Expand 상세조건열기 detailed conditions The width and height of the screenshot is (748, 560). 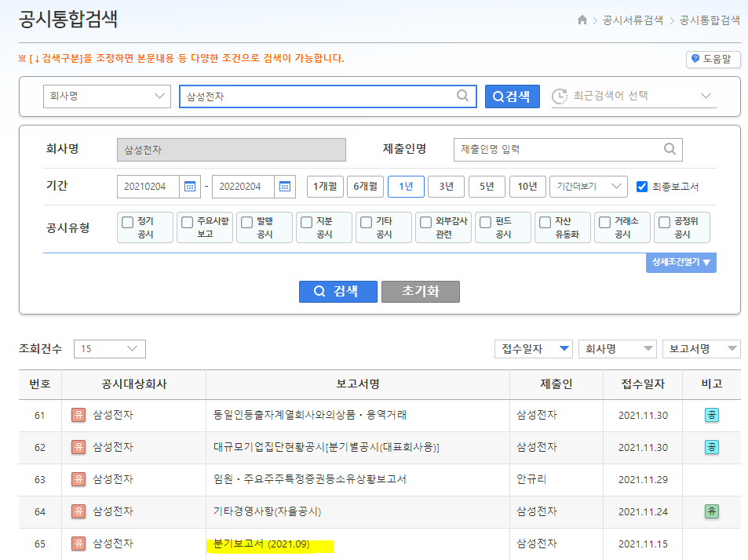pos(681,262)
